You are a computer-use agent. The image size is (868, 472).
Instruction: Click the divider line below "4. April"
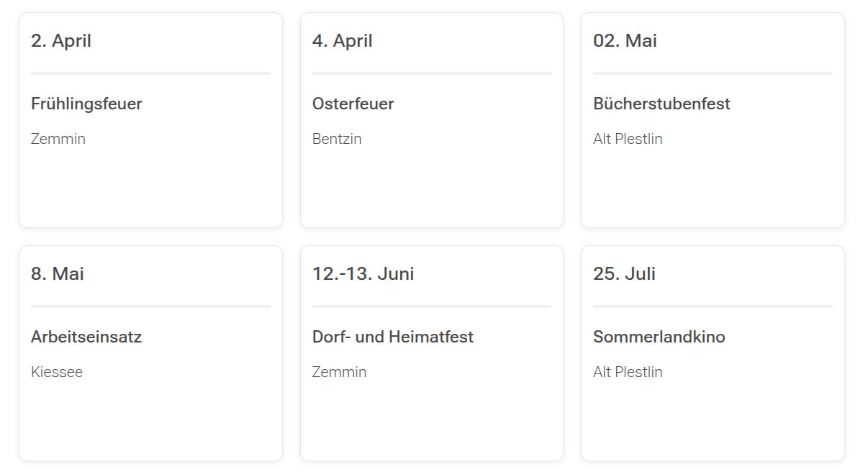pyautogui.click(x=432, y=73)
